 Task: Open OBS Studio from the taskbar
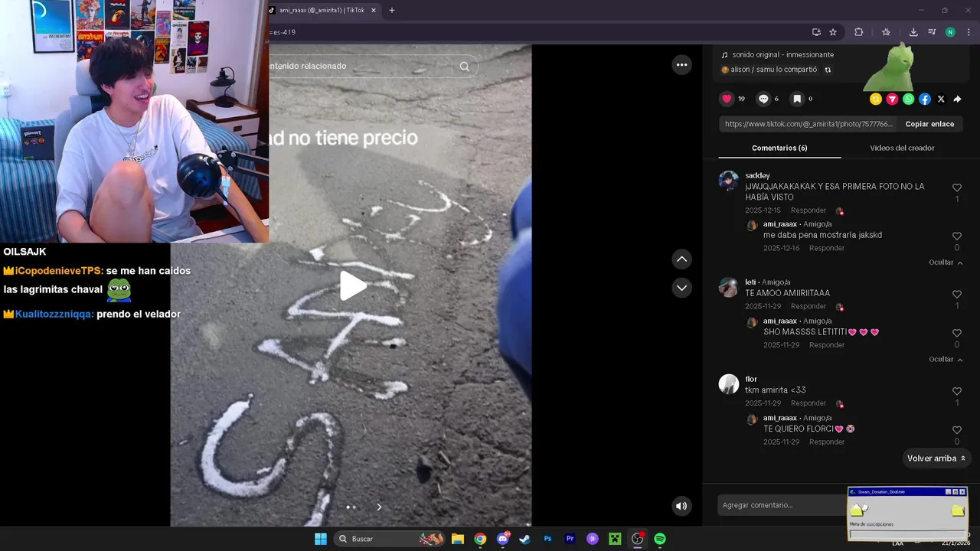(x=637, y=539)
